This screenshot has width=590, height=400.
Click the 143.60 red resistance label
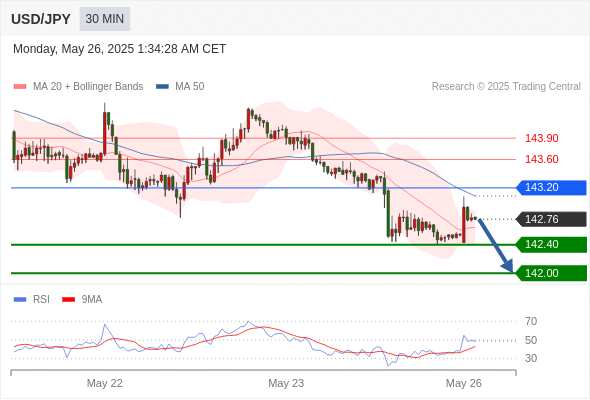(x=541, y=159)
